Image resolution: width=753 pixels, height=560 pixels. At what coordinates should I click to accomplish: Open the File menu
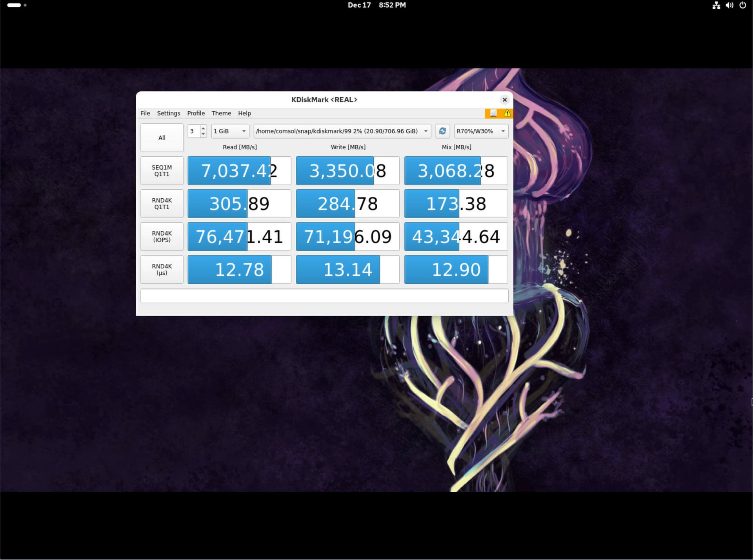click(145, 113)
